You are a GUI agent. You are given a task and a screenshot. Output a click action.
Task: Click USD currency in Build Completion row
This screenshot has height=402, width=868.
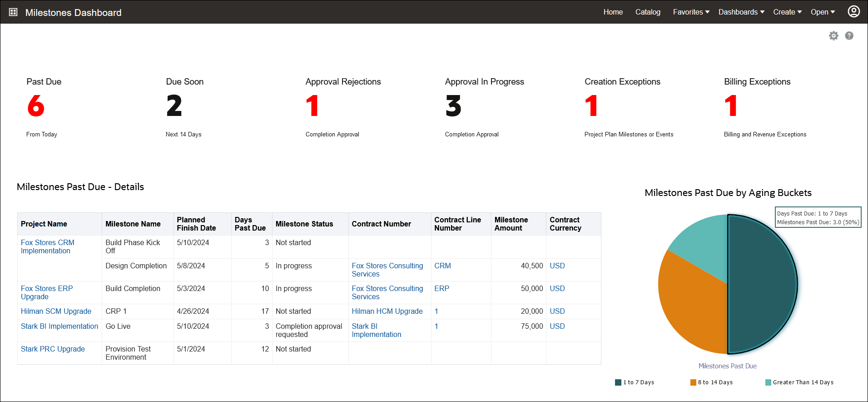557,289
